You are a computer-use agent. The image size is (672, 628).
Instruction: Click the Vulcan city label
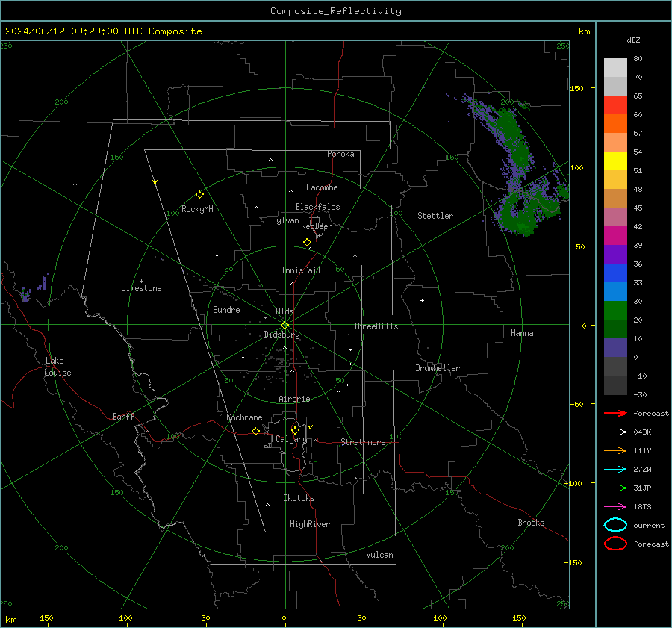point(379,554)
